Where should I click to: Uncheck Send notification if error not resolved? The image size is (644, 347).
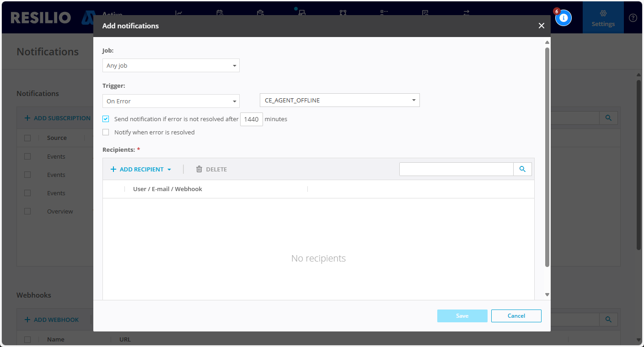[106, 119]
